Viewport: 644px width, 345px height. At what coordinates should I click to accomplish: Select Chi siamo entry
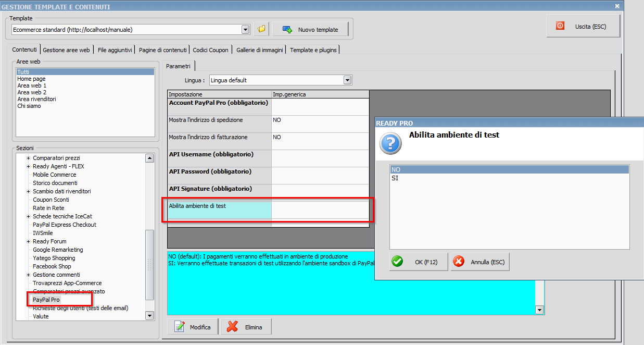[85, 106]
